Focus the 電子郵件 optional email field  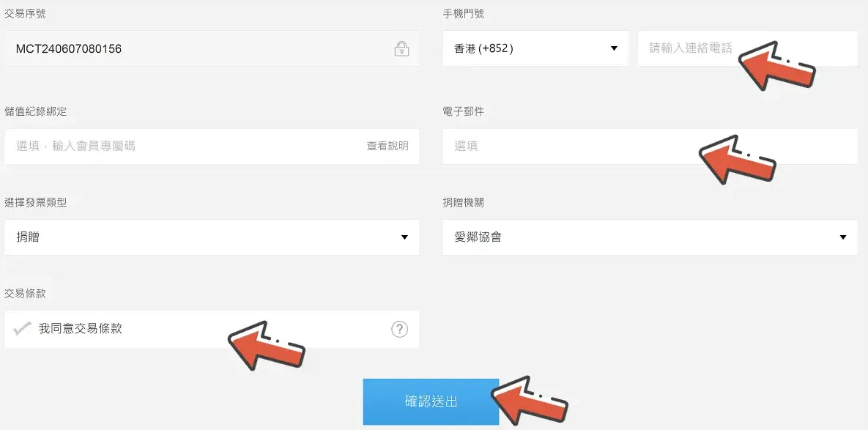click(650, 146)
